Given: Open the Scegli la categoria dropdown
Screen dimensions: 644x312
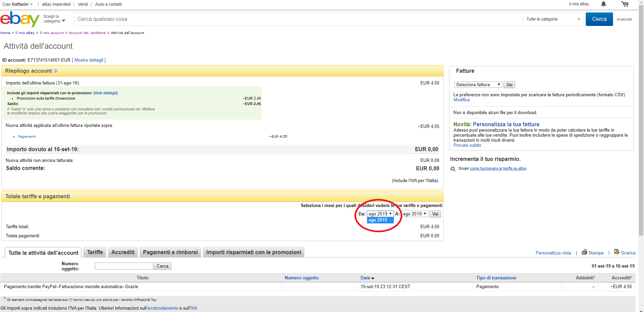Looking at the screenshot, I should tap(54, 19).
